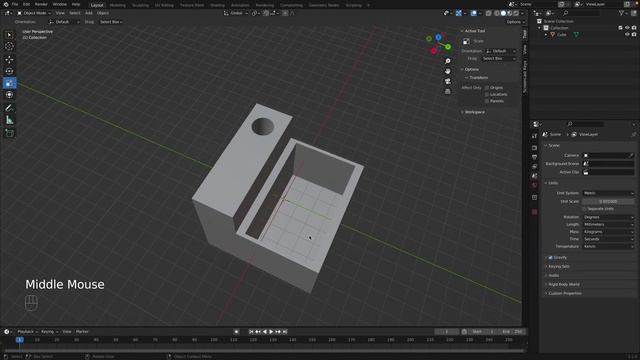This screenshot has height=360, width=640.
Task: Toggle the Separate Units checkbox
Action: tap(584, 209)
